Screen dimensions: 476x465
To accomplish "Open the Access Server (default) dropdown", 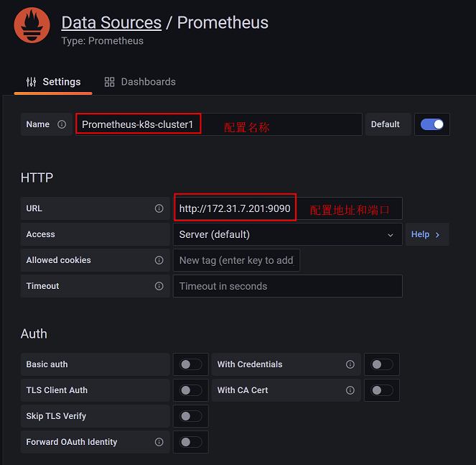I will pyautogui.click(x=287, y=234).
